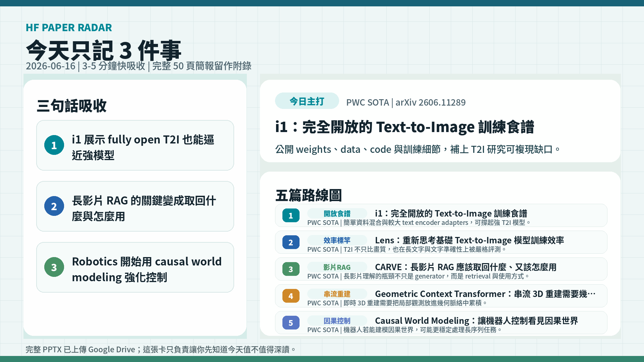Click roadmap title Lens：重新思考基礎 Text-to-Image
Image resolution: width=644 pixels, height=362 pixels.
469,240
